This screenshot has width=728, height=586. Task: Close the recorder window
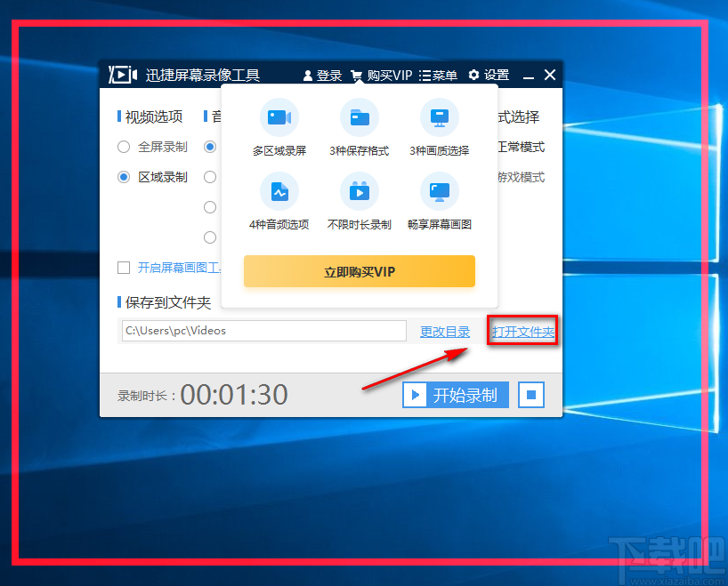[x=550, y=75]
